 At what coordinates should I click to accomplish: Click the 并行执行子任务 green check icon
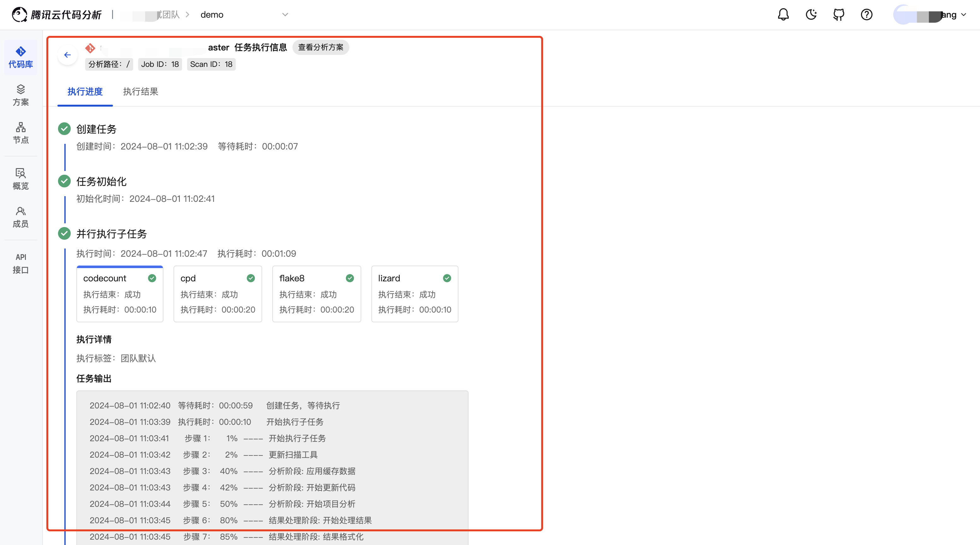coord(64,233)
